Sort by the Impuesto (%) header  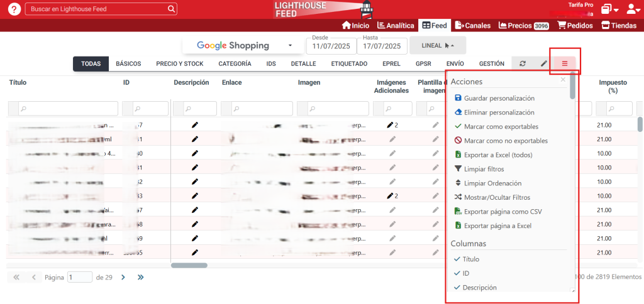pos(613,87)
